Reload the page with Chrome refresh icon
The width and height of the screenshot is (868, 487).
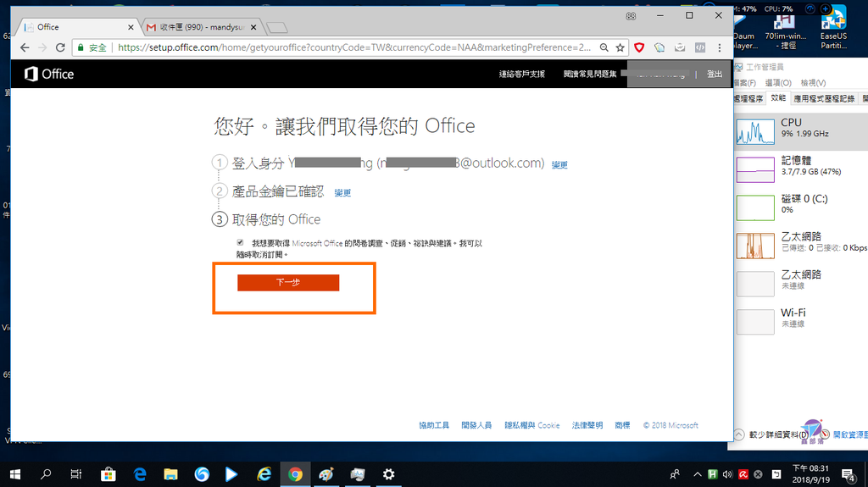(60, 47)
